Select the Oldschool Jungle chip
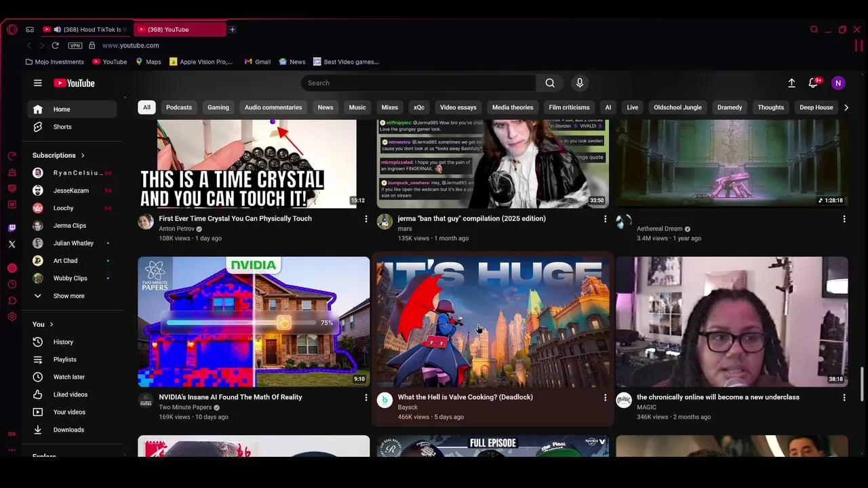Image resolution: width=868 pixels, height=488 pixels. click(677, 107)
